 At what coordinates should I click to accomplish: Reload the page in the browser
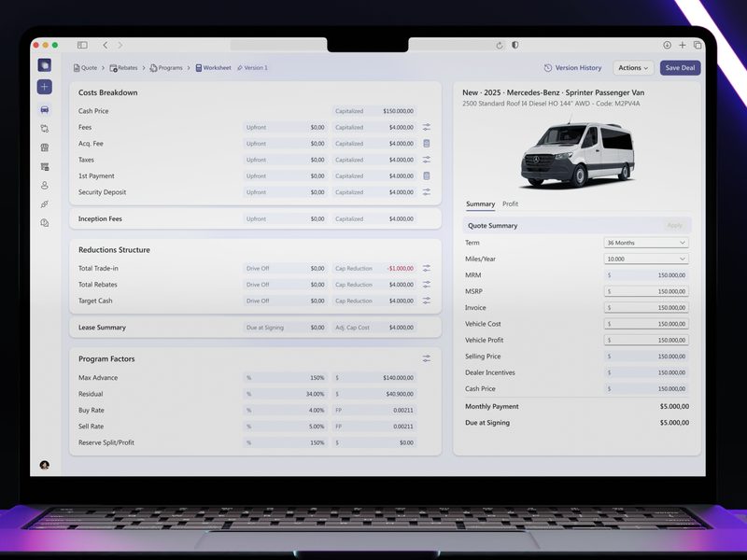pos(500,45)
